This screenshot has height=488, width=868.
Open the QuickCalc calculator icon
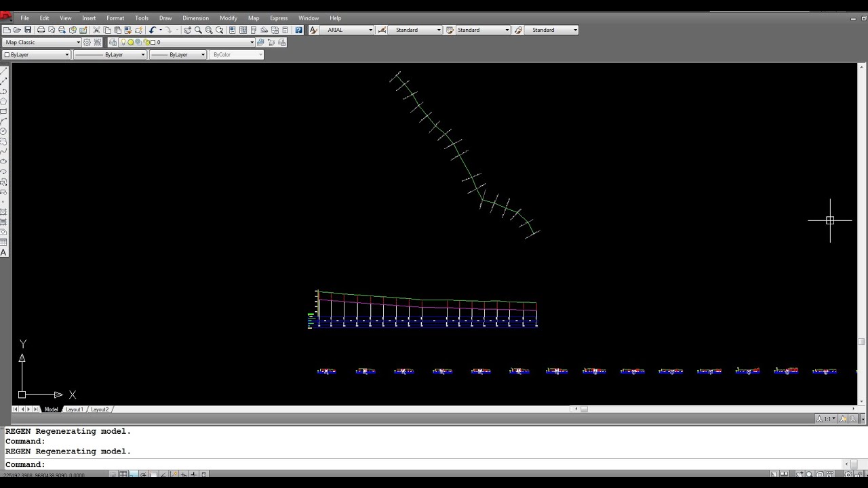tap(285, 30)
